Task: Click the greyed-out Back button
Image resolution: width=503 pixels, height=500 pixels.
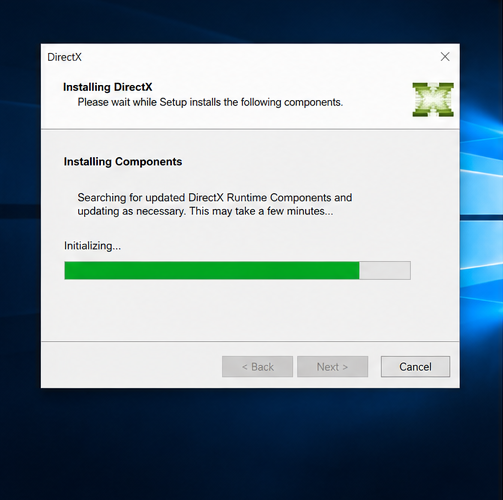Action: pyautogui.click(x=257, y=367)
